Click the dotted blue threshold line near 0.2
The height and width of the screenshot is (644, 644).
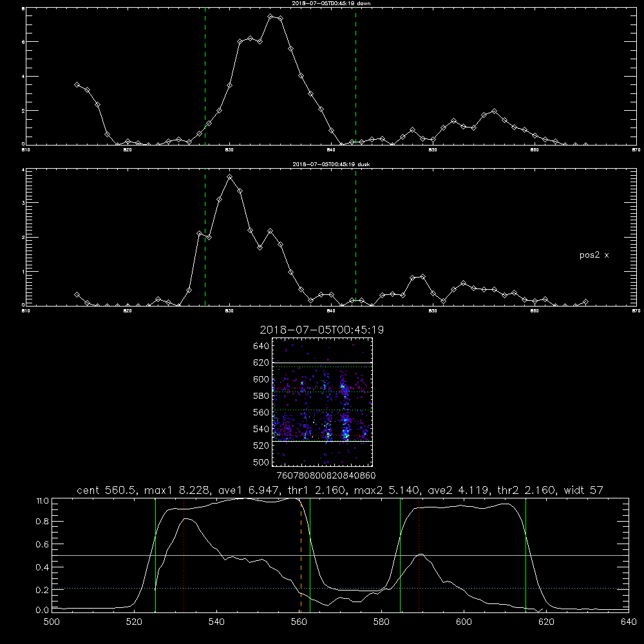point(340,589)
